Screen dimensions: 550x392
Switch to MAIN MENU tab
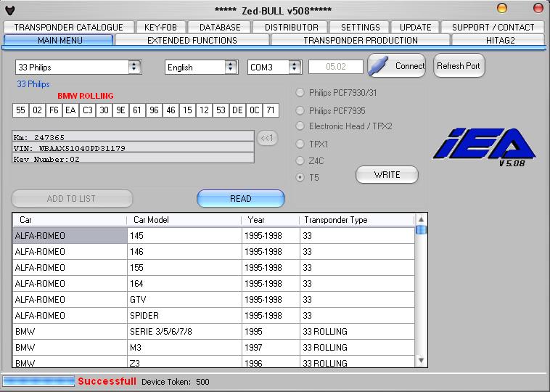point(58,40)
